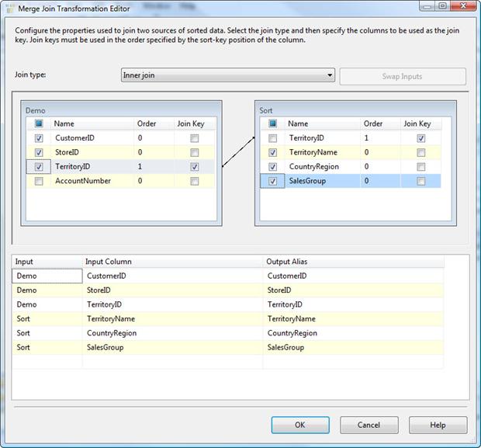481x448 pixels.
Task: Click Join Key header in Demo table
Action: (195, 123)
